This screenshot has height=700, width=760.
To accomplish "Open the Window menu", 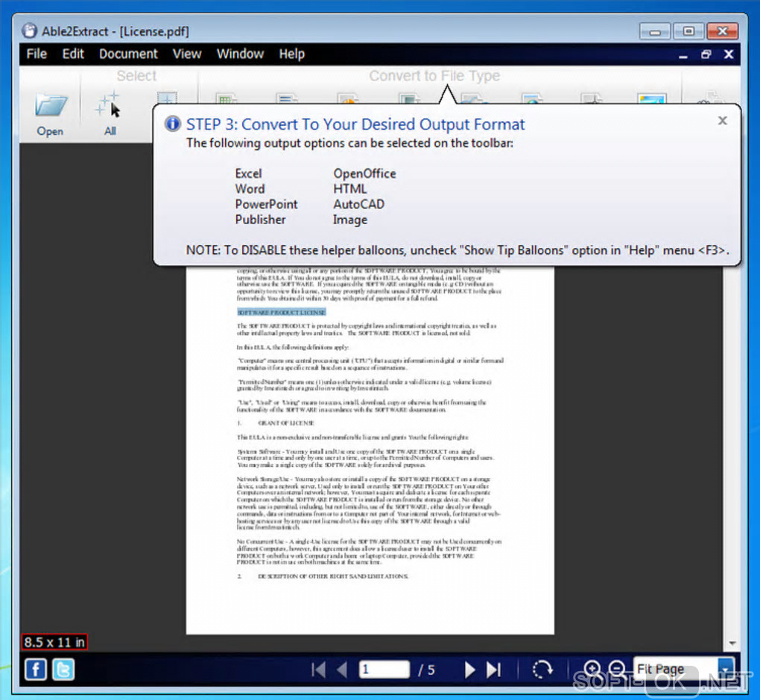I will (x=241, y=54).
